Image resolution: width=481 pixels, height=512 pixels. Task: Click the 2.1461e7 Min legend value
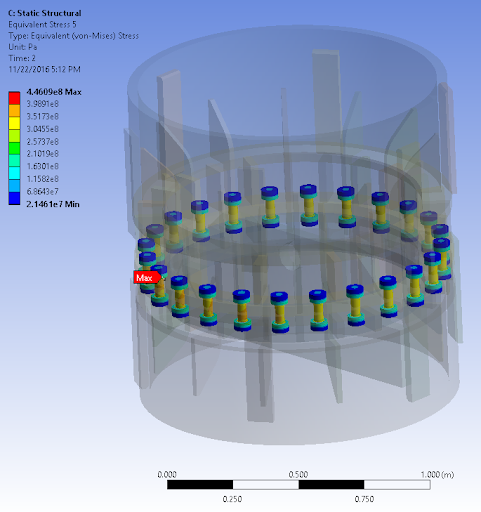tap(53, 204)
